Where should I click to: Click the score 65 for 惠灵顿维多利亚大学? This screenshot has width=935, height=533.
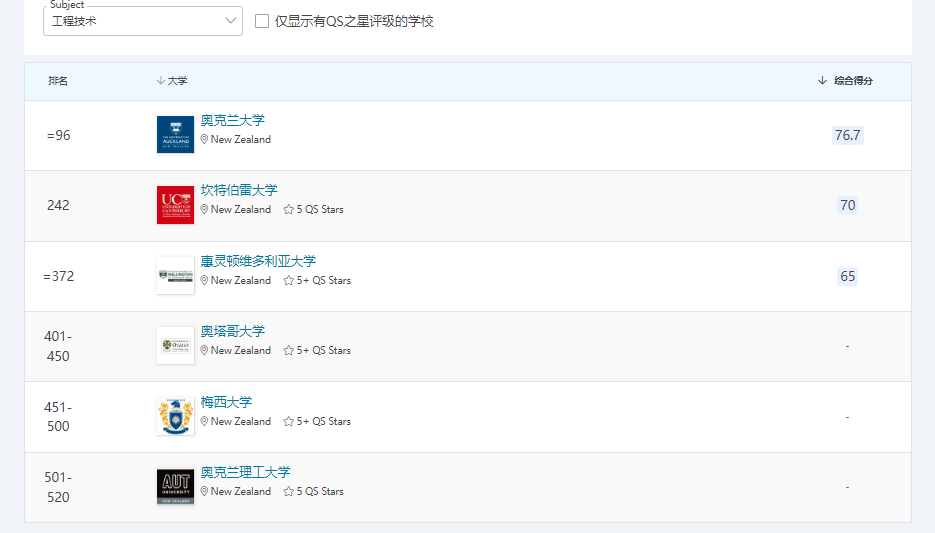tap(847, 277)
